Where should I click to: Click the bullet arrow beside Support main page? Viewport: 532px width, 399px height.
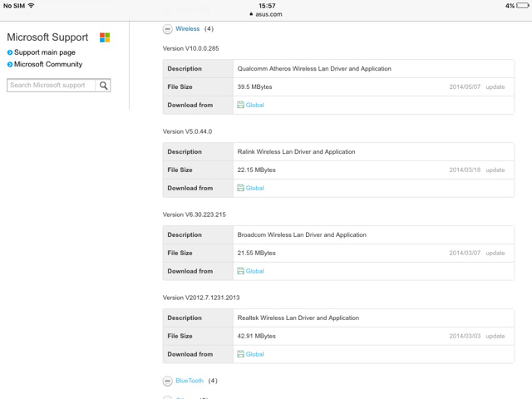tap(10, 52)
